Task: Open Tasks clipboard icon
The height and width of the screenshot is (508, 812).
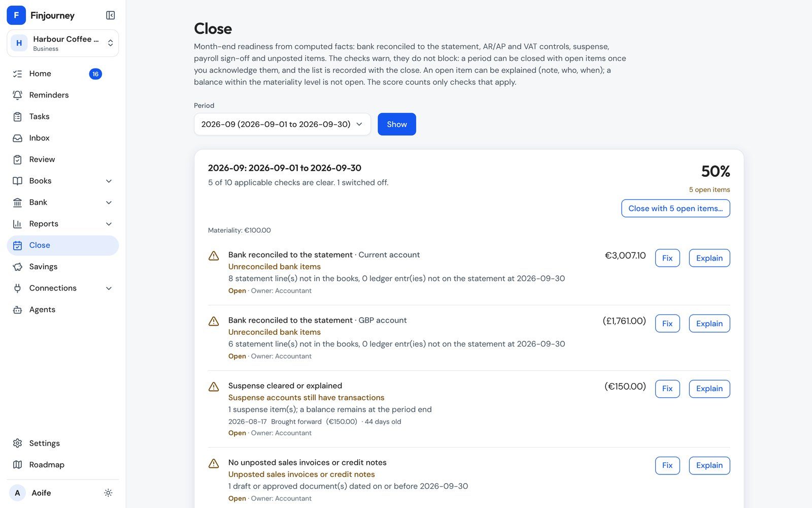Action: pos(17,116)
